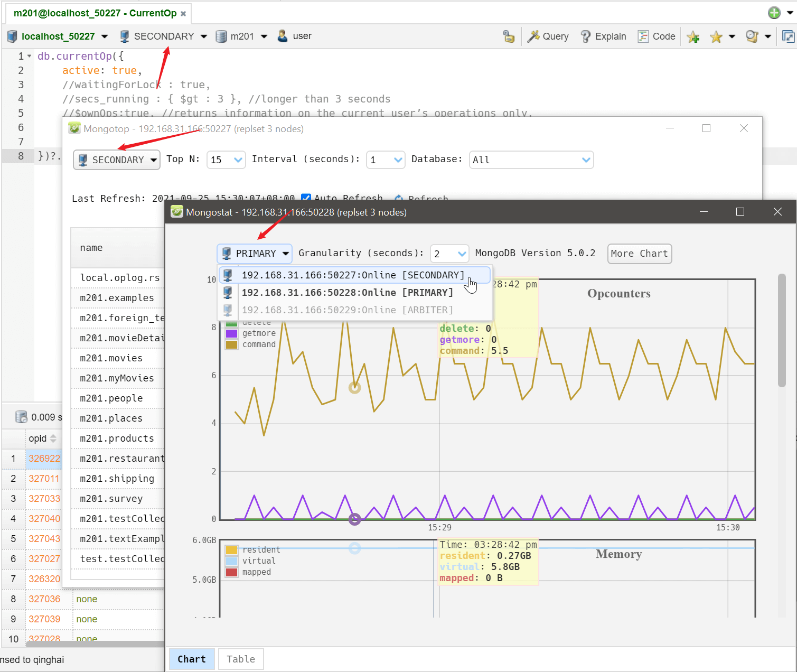Screen dimensions: 797x672
Task: Click the green add new tab icon
Action: (774, 13)
